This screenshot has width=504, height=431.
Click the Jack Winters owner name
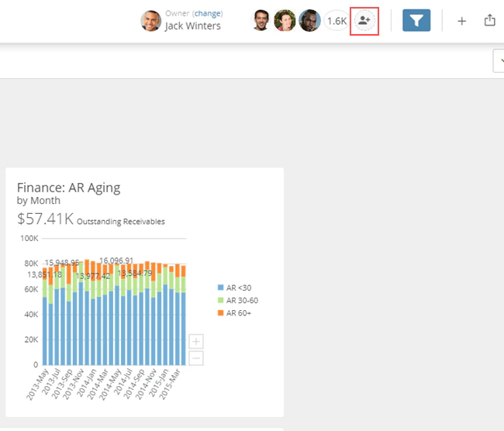(x=192, y=26)
